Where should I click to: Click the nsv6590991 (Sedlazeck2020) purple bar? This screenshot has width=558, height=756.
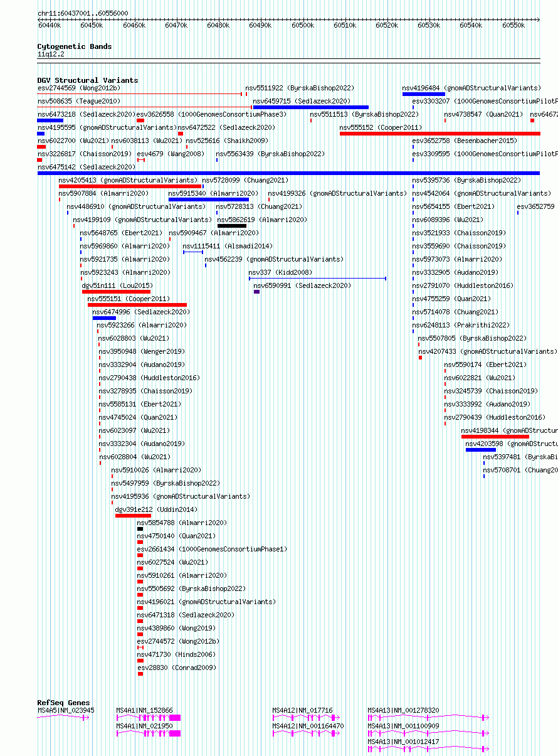257,292
